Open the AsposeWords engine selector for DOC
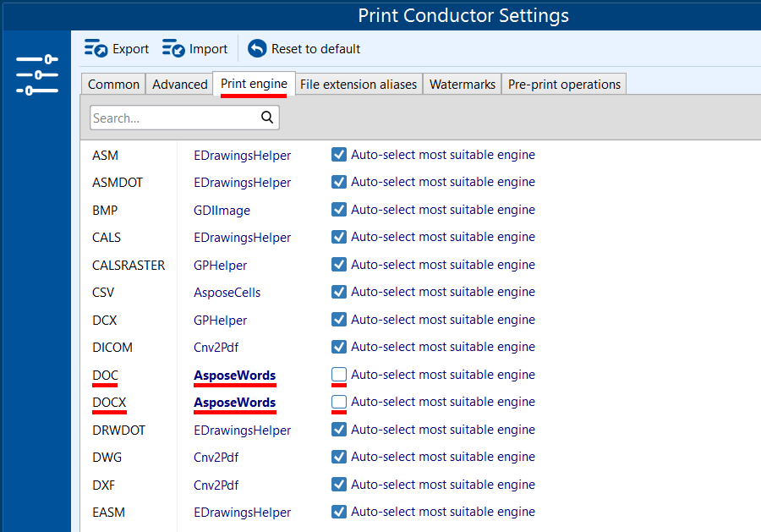761x532 pixels. pyautogui.click(x=234, y=376)
